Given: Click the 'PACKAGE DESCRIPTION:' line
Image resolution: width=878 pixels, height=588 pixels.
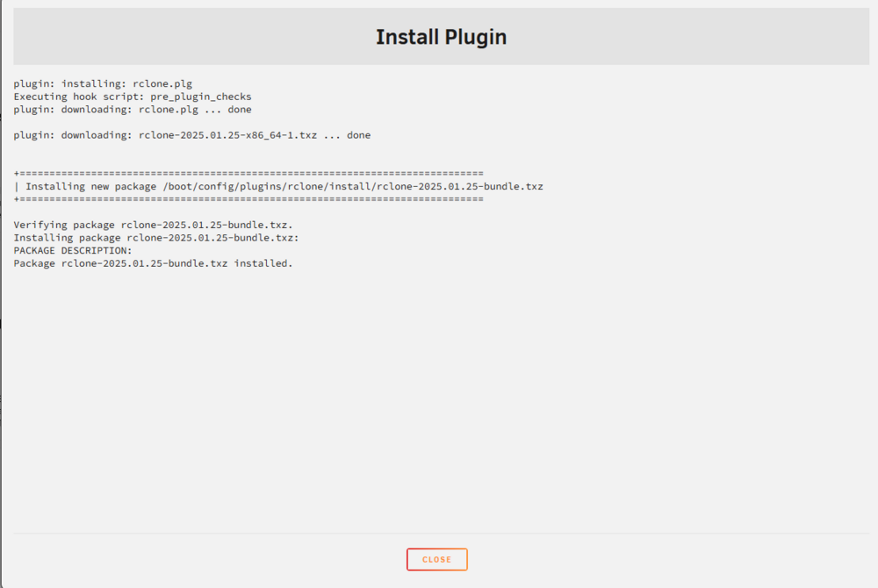Looking at the screenshot, I should (x=73, y=251).
